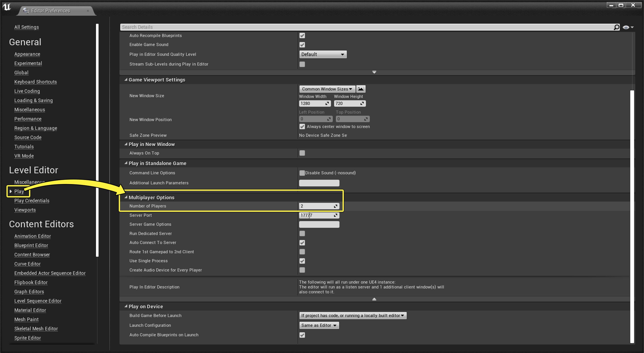This screenshot has height=353, width=644.
Task: Enable Run Dedicated Server checkbox
Action: [x=302, y=233]
